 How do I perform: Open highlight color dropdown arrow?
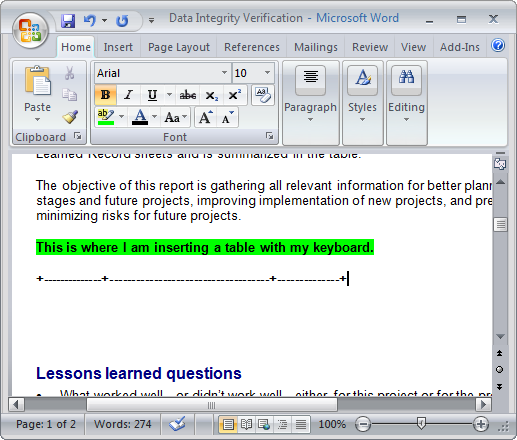121,117
